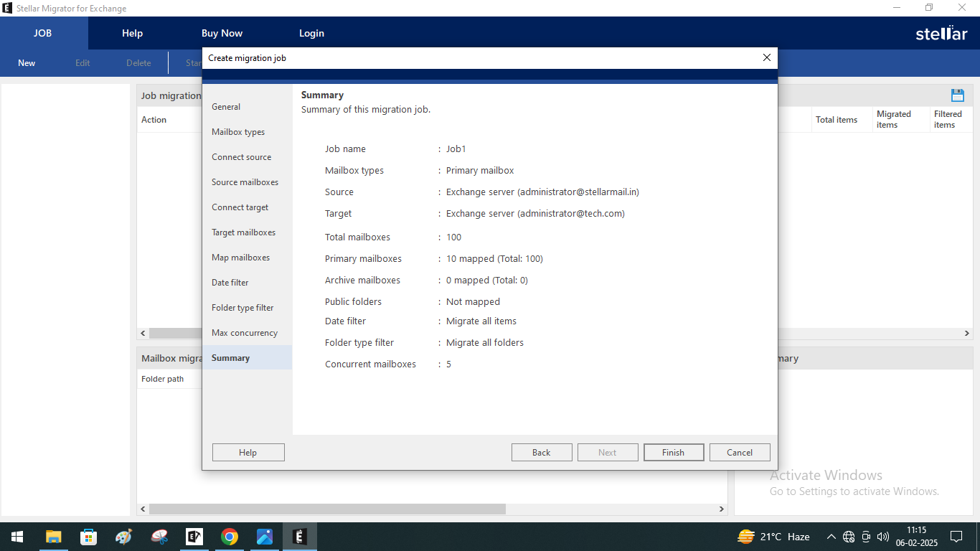Viewport: 980px width, 551px height.
Task: Go to the Map mailboxes step
Action: coord(240,258)
